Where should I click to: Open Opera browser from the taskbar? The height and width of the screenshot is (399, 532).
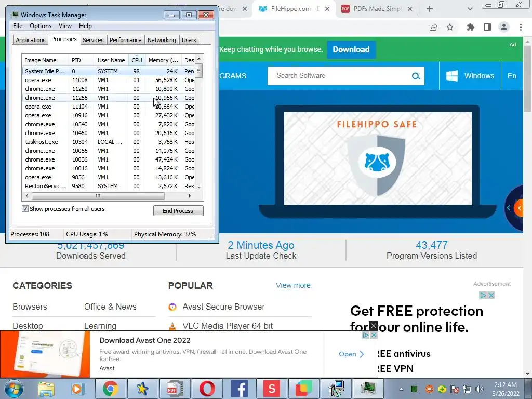click(207, 389)
